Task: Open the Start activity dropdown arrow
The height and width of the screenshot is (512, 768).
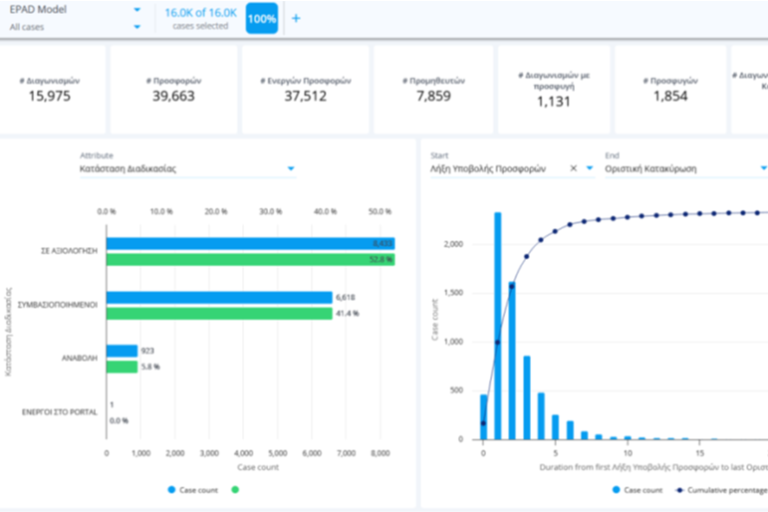Action: click(589, 169)
